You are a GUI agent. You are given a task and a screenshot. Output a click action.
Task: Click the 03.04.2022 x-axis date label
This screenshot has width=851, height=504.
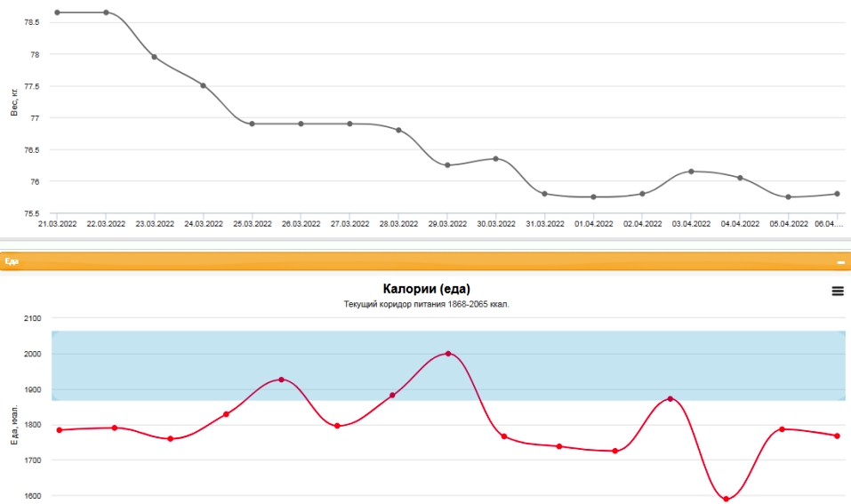coord(692,224)
